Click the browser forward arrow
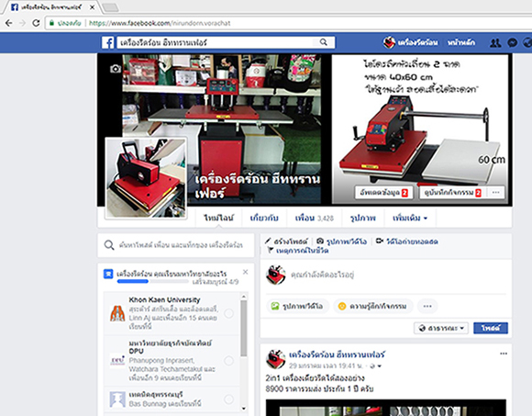 point(22,23)
